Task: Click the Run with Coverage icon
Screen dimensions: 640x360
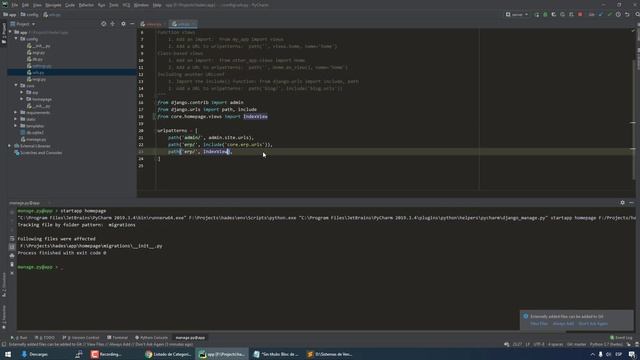Action: 554,14
